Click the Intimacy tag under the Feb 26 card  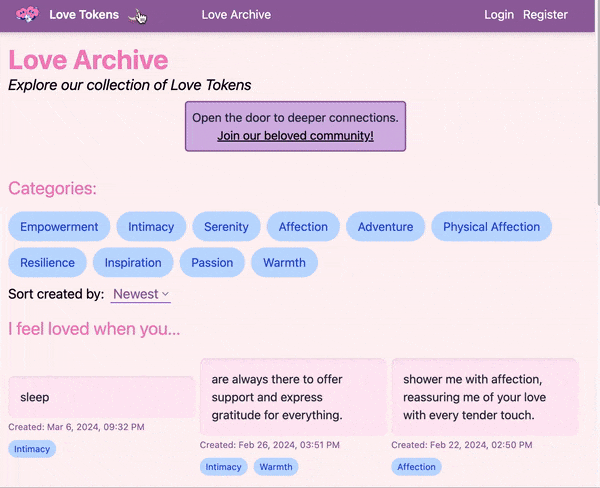[223, 467]
